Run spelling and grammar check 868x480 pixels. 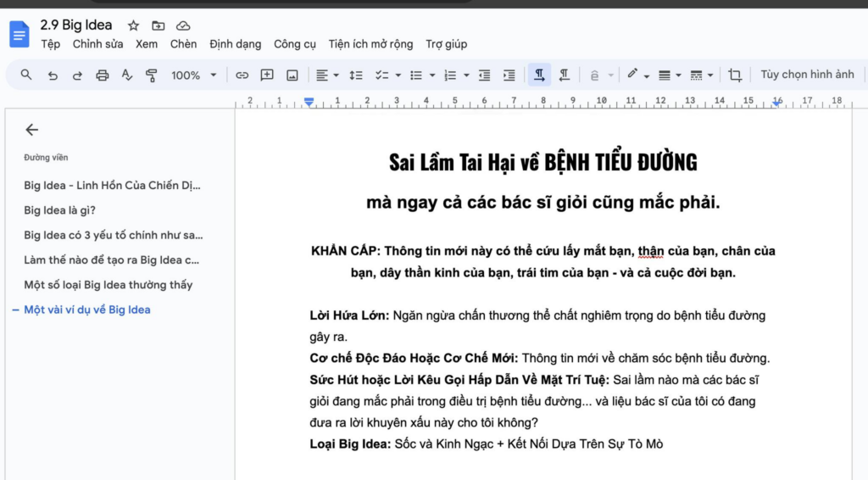point(127,75)
